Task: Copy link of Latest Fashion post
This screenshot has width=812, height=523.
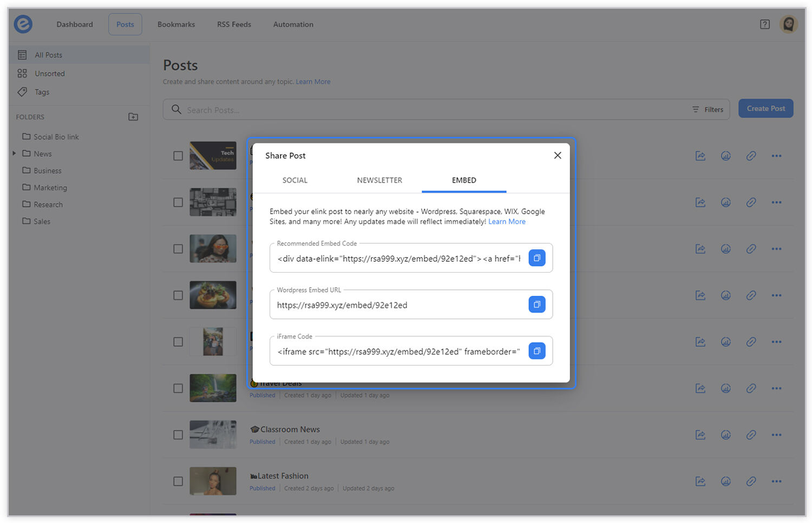Action: (751, 481)
